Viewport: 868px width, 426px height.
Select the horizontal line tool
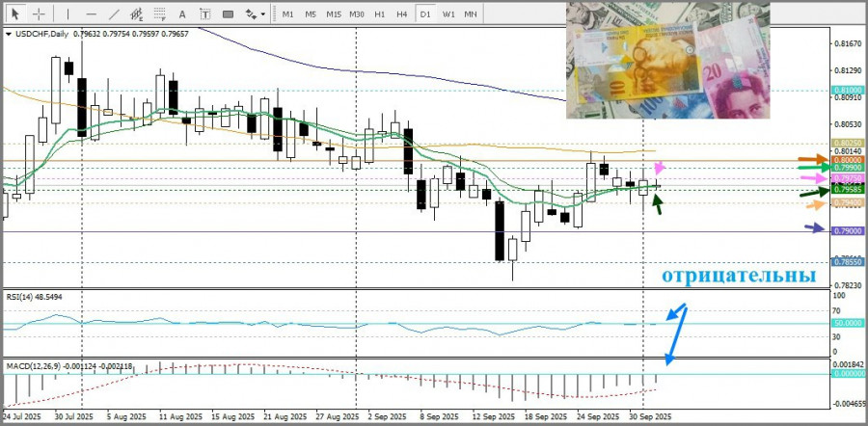point(92,13)
